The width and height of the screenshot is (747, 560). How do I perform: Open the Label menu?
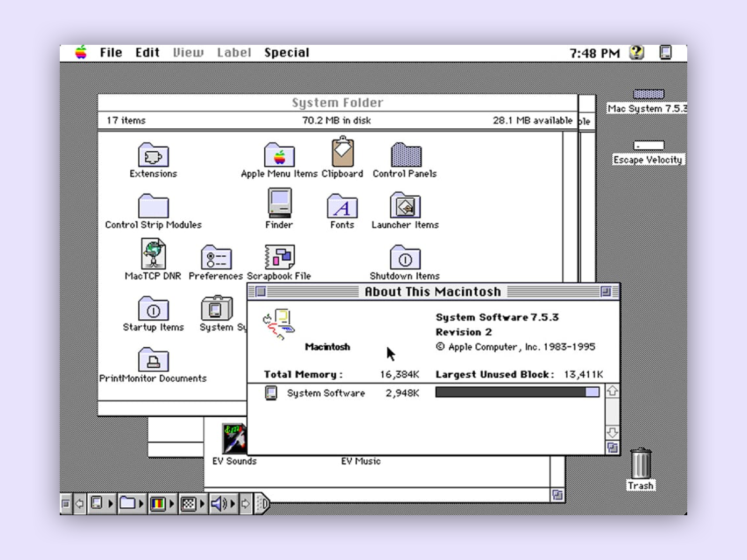coord(234,53)
